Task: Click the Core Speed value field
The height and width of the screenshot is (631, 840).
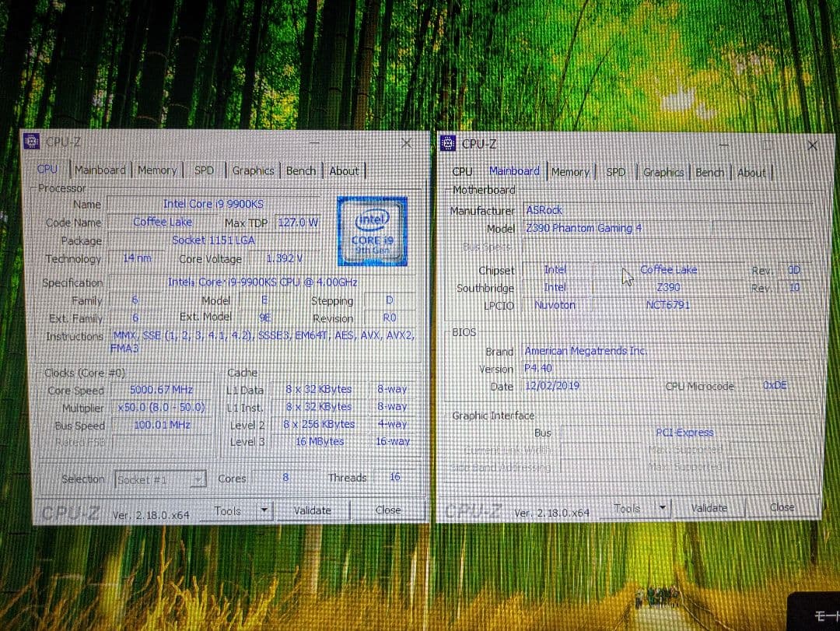Action: [161, 390]
